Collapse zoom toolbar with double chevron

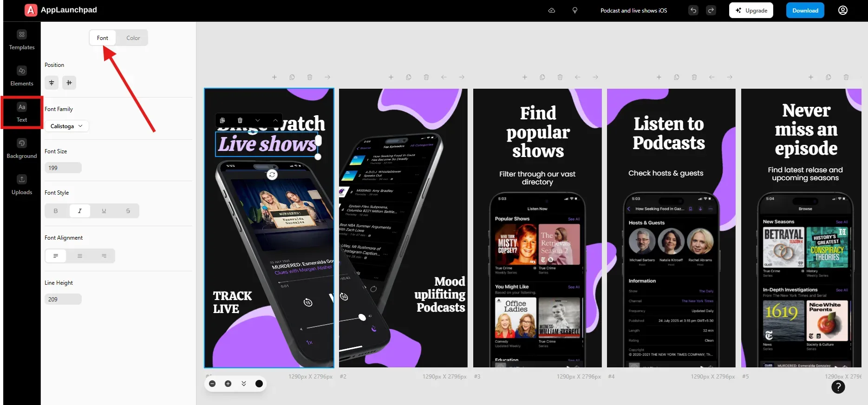pyautogui.click(x=243, y=384)
